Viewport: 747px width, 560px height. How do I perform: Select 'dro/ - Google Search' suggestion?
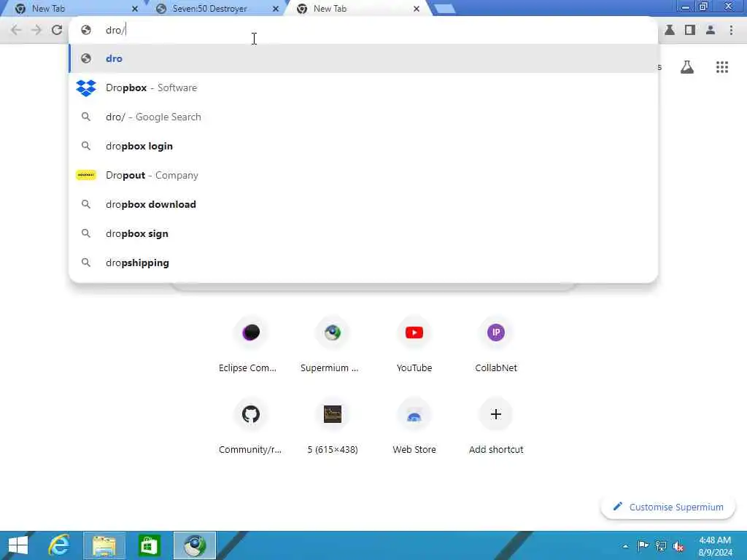[363, 117]
